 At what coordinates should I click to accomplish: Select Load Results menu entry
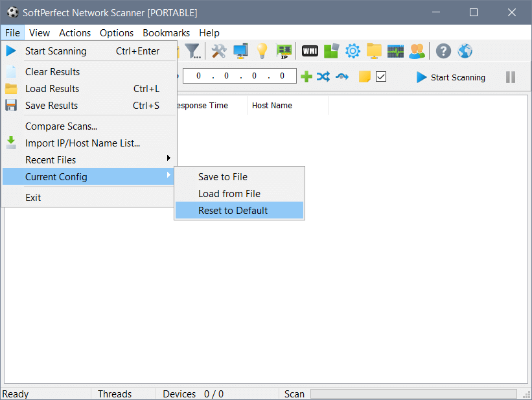coord(89,89)
